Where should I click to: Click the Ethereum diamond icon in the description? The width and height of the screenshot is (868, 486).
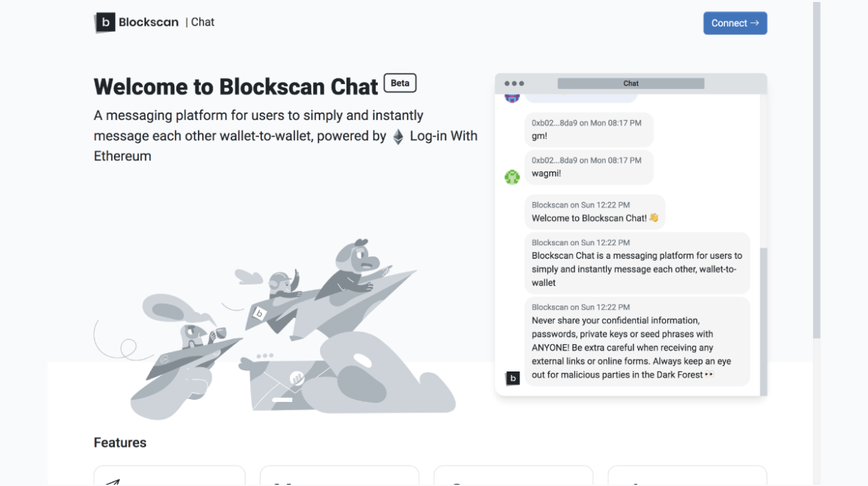[x=397, y=136]
